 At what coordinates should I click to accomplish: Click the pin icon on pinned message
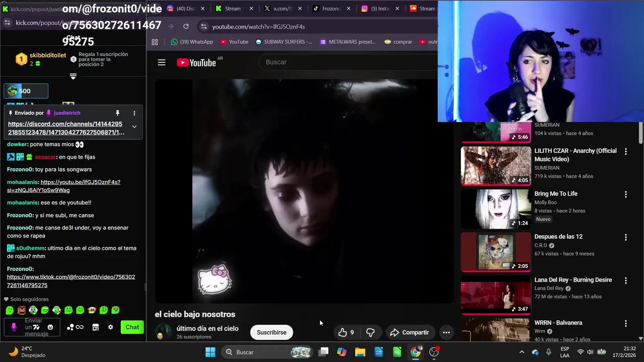117,113
